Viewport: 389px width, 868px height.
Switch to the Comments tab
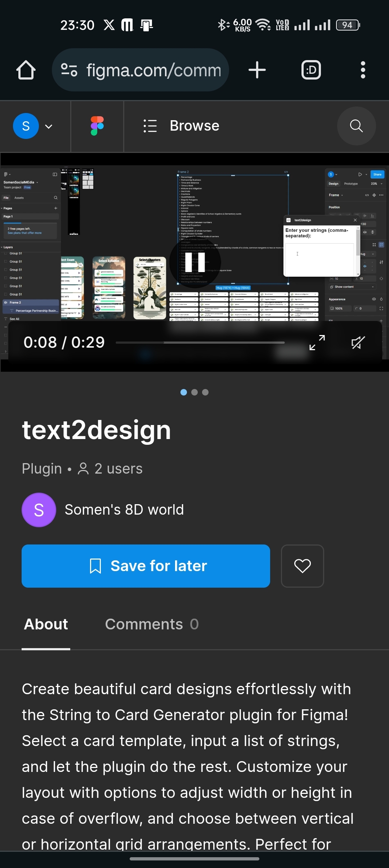pos(152,624)
